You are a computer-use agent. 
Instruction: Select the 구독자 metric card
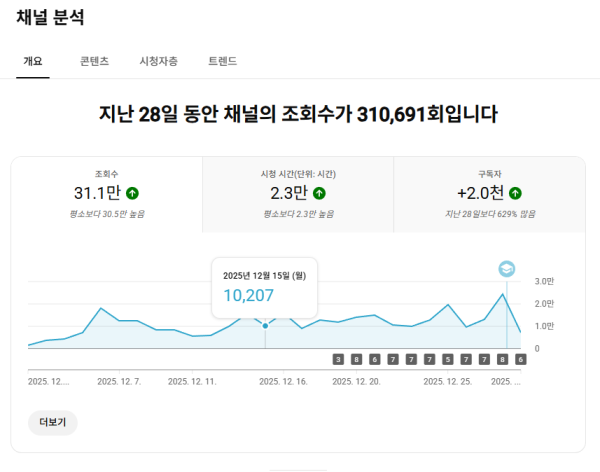click(x=489, y=193)
